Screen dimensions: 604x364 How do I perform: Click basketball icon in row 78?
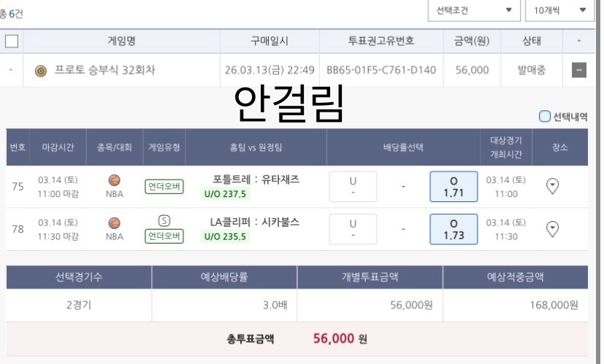114,222
